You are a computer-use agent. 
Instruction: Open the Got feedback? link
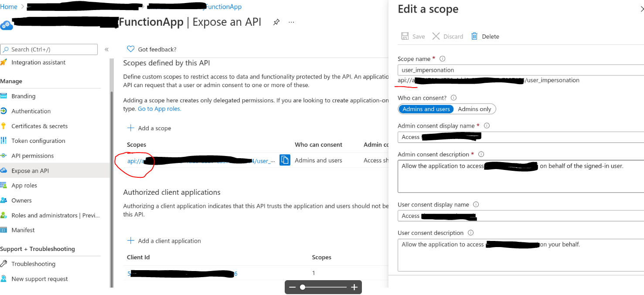pos(157,49)
